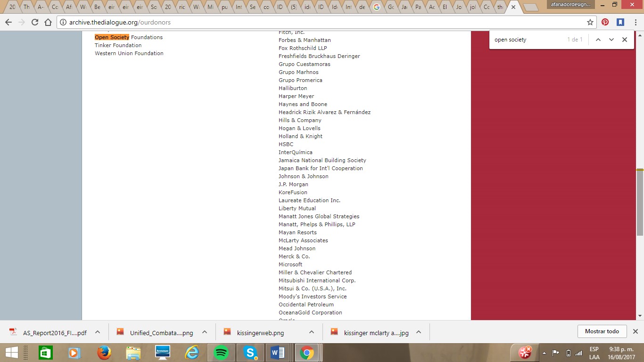
Task: Close the downloads bar
Action: (x=635, y=331)
